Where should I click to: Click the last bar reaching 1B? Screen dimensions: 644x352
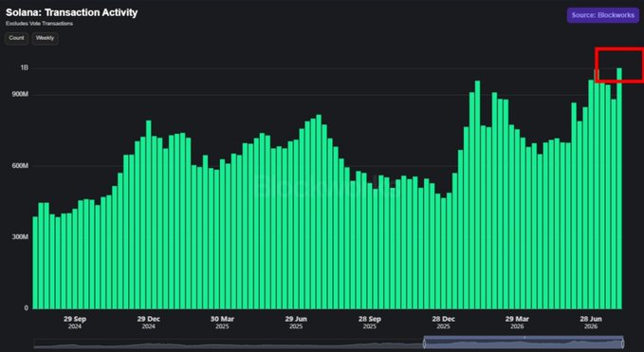point(619,188)
